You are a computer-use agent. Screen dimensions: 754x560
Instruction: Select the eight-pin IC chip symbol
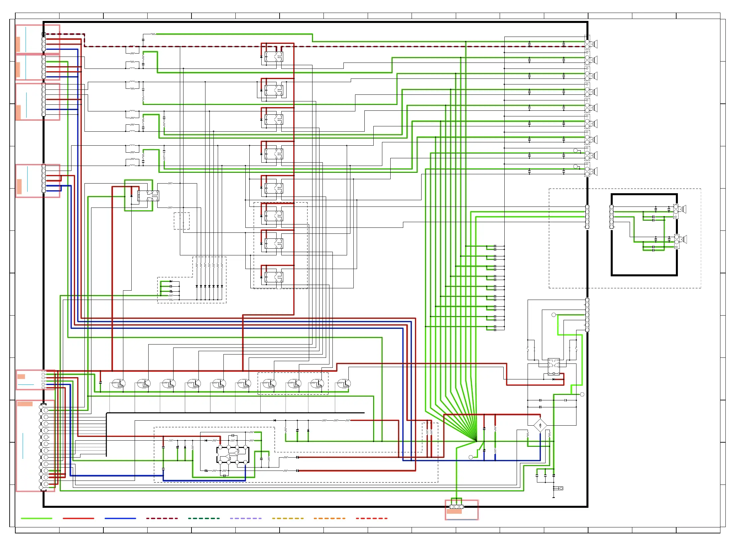click(232, 455)
